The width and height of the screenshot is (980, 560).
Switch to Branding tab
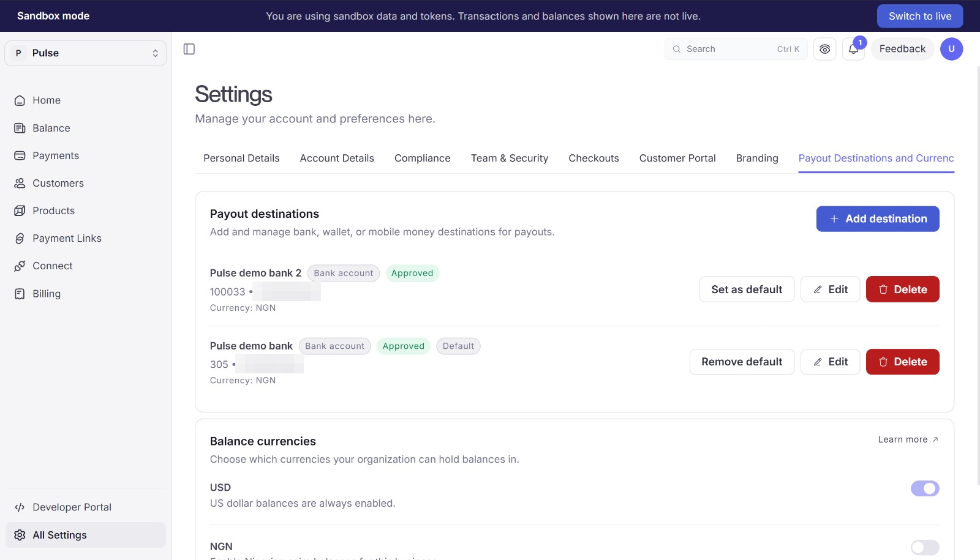coord(757,158)
